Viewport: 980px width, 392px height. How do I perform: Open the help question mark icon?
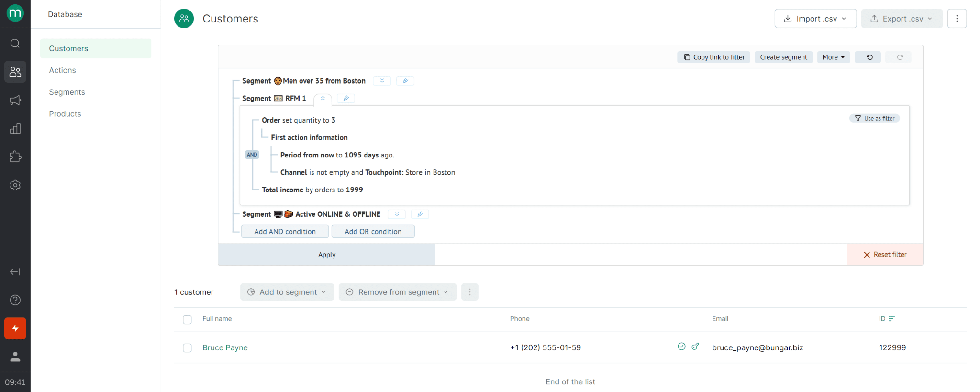15,300
